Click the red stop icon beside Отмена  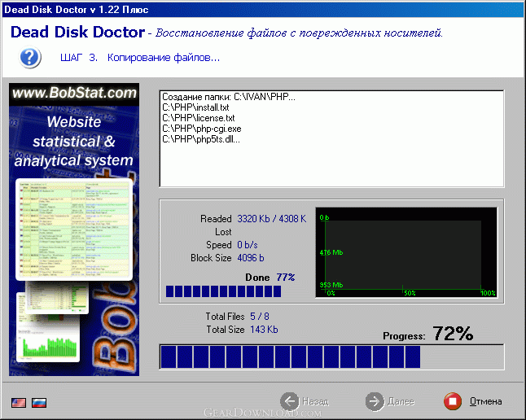pos(453,401)
